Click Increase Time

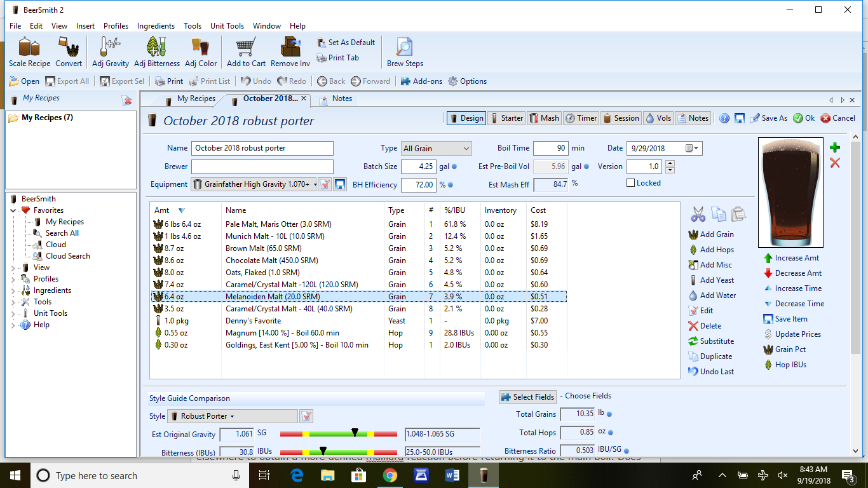794,288
